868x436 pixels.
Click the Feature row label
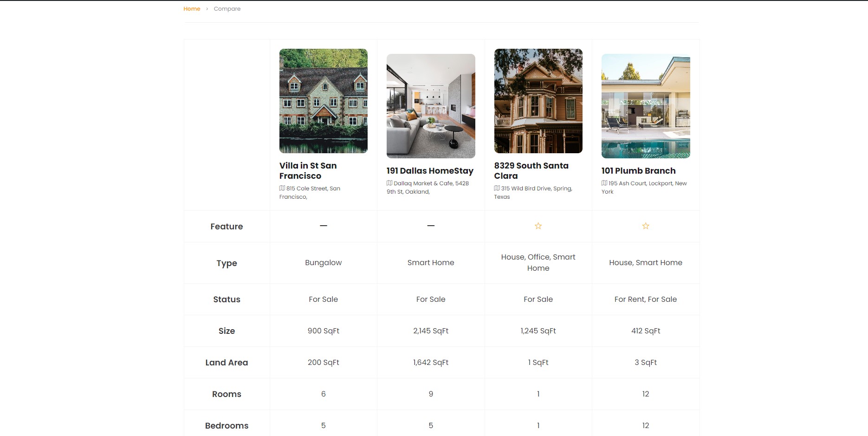tap(227, 227)
